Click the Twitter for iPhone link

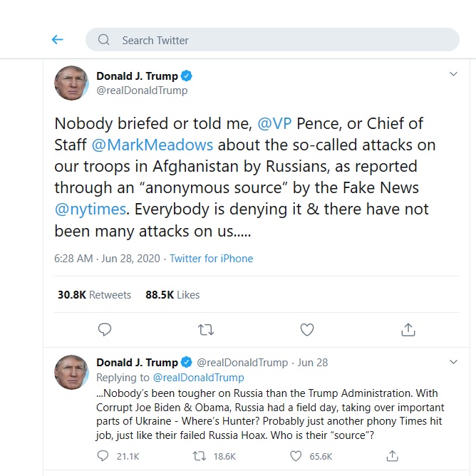pos(212,259)
